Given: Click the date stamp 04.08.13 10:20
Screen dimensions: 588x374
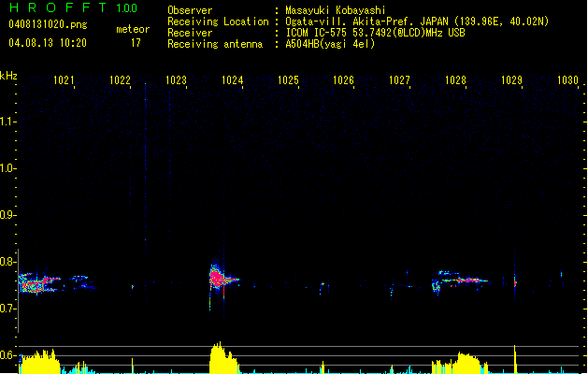Looking at the screenshot, I should 48,43.
